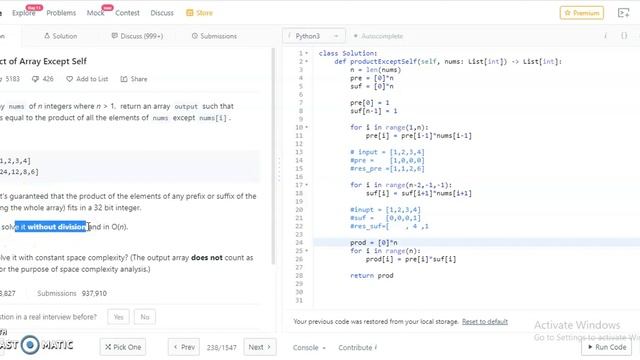Open the Explore menu item

(24, 13)
